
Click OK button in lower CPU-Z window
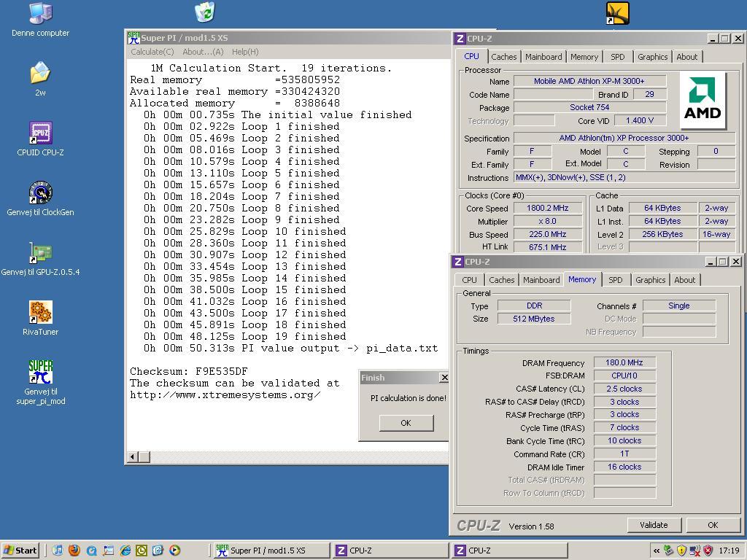pos(713,525)
